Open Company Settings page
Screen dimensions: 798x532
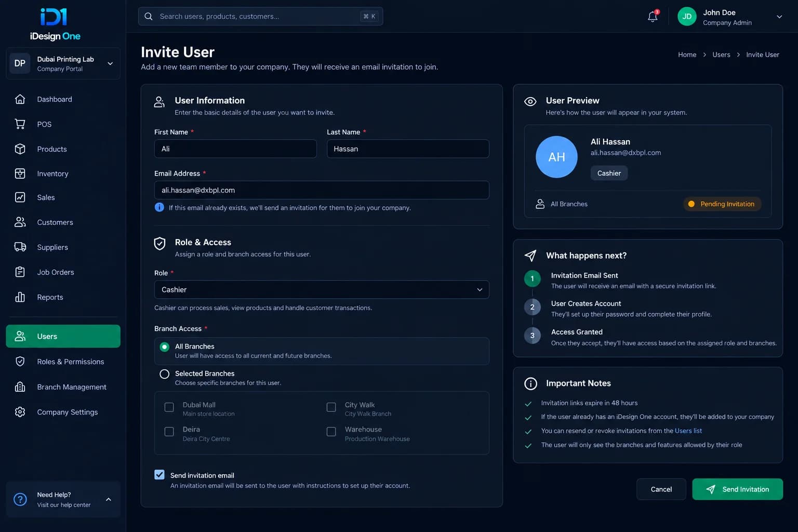63,412
